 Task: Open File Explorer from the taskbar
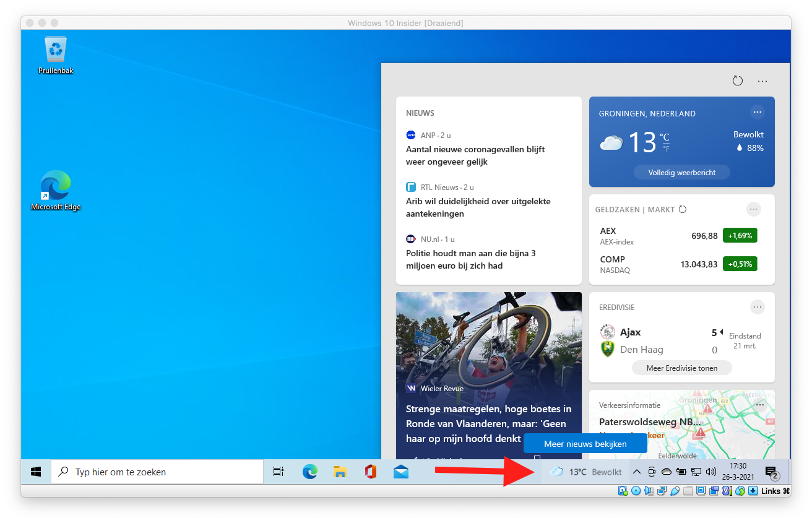(x=340, y=472)
